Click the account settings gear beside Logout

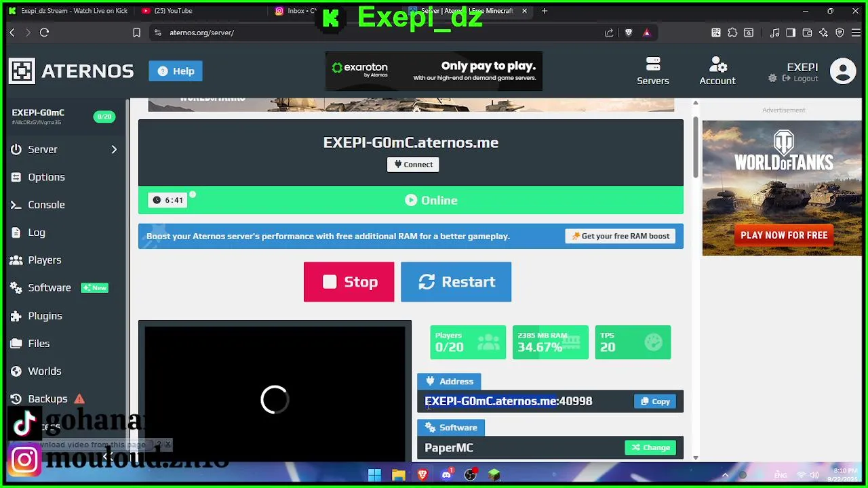pyautogui.click(x=772, y=79)
